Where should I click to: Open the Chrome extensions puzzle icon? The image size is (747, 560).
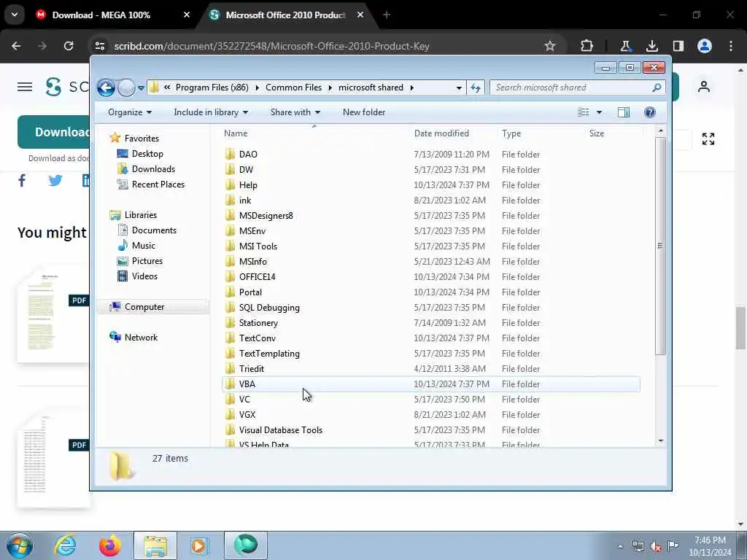pos(587,46)
